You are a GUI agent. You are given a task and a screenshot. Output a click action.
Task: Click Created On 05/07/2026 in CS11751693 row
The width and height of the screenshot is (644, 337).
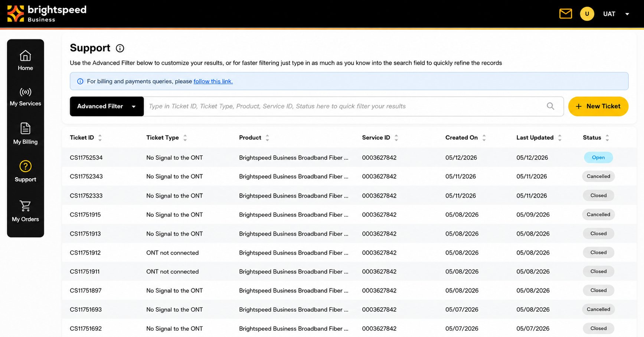[462, 310]
